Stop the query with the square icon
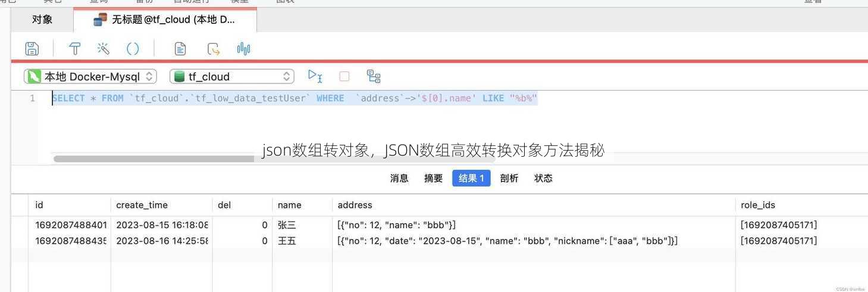Screen dimensions: 868x292 (344, 76)
